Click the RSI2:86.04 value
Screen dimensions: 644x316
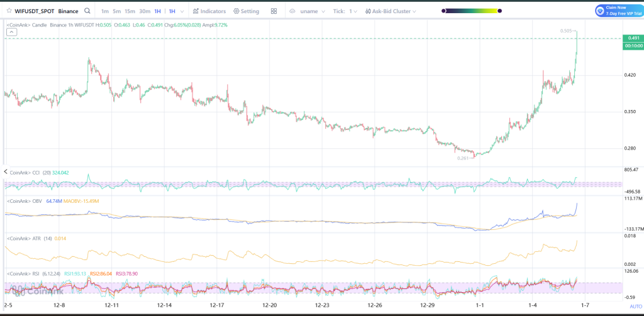pyautogui.click(x=101, y=273)
